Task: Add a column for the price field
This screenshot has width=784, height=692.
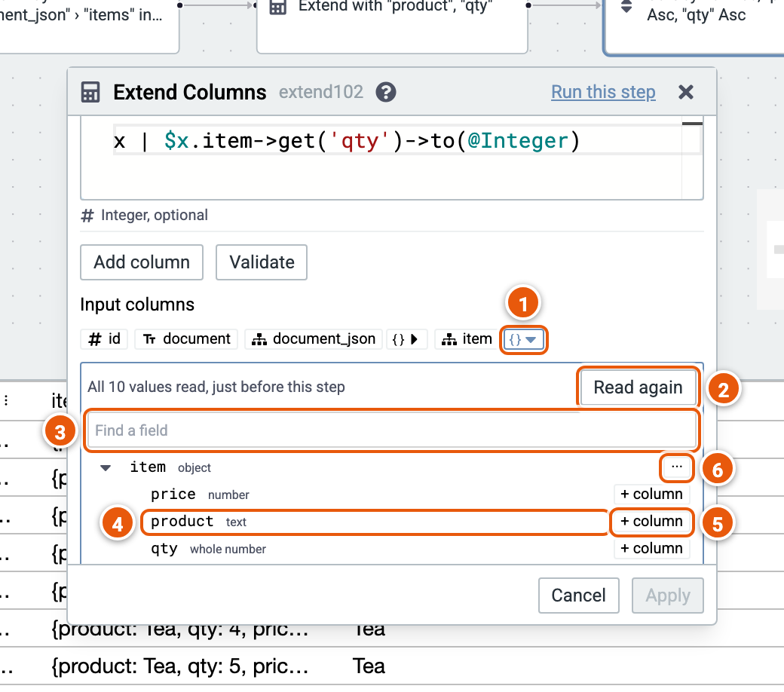Action: tap(651, 494)
